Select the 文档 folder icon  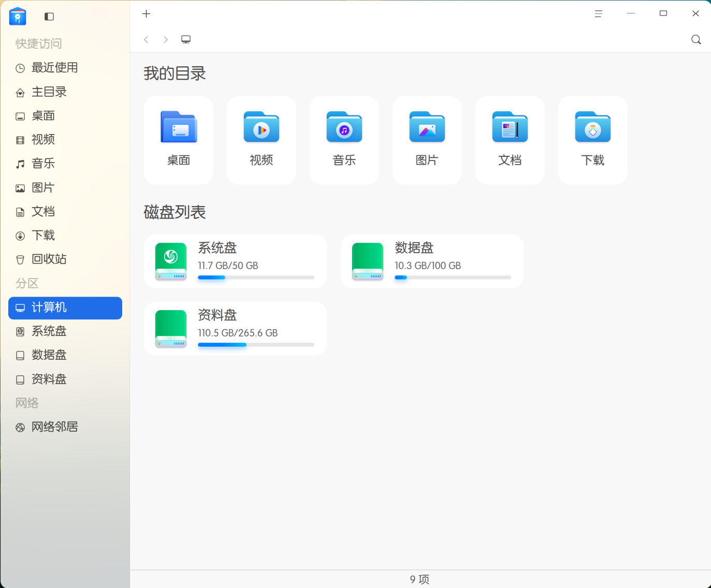tap(510, 127)
